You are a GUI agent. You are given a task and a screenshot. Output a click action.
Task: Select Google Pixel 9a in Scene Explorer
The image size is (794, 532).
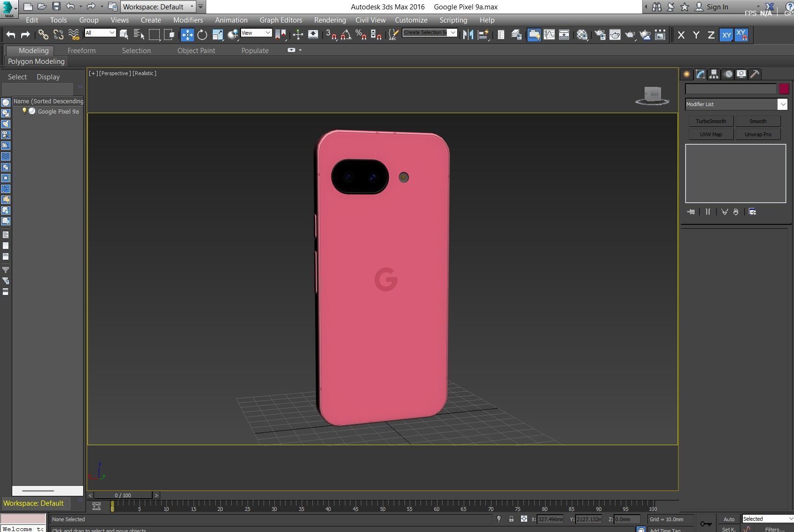coord(58,111)
